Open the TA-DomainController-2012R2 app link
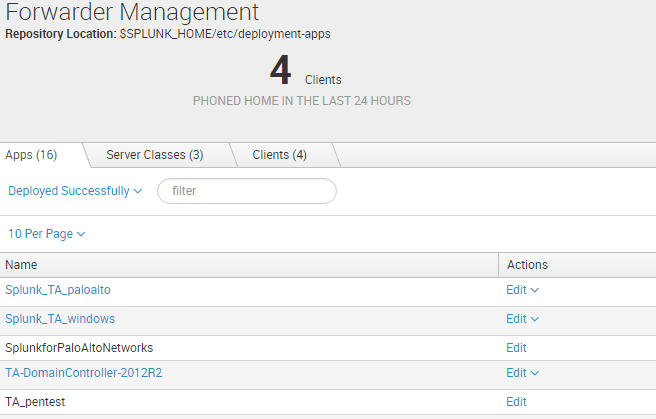This screenshot has height=419, width=656. [84, 373]
